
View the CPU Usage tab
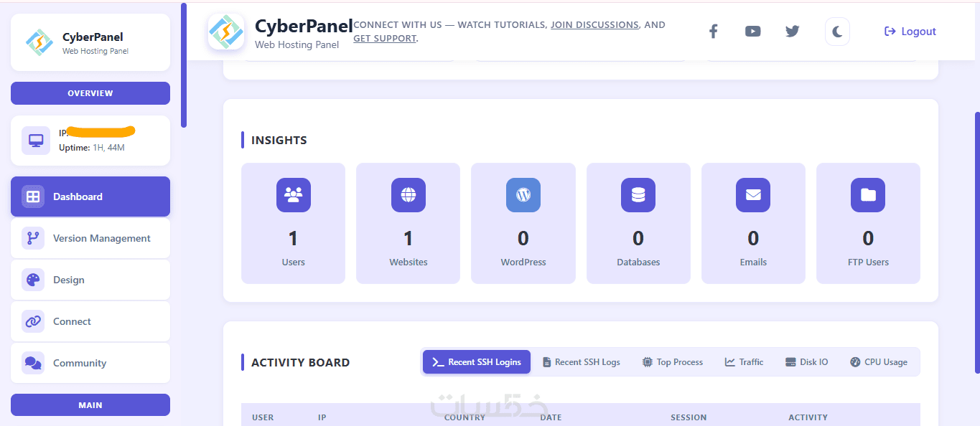tap(879, 362)
